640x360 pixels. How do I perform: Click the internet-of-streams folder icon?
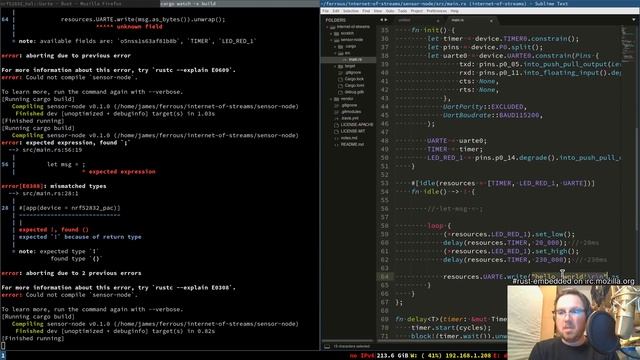pyautogui.click(x=333, y=27)
